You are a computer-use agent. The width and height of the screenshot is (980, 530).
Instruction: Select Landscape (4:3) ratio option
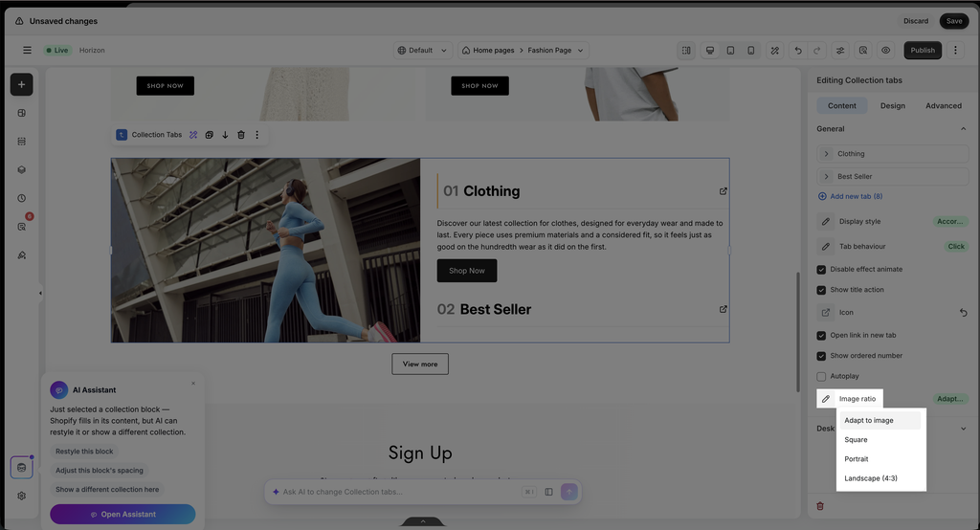[880, 478]
